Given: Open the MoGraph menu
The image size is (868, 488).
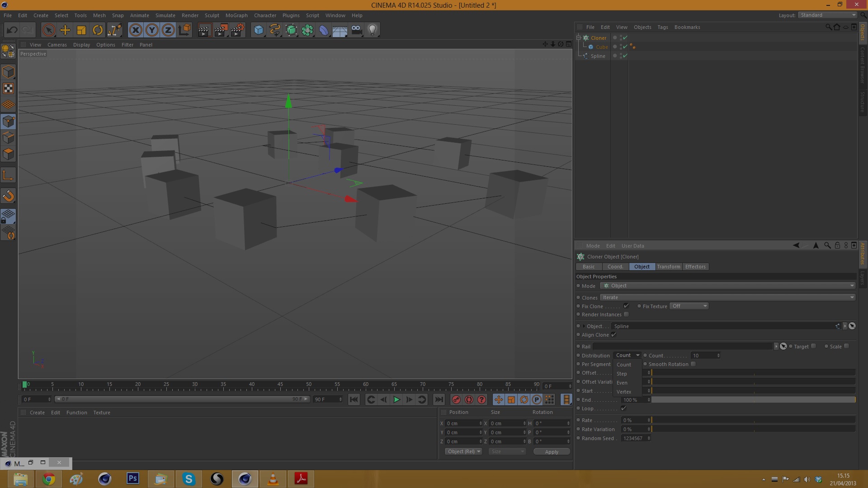Looking at the screenshot, I should tap(236, 15).
